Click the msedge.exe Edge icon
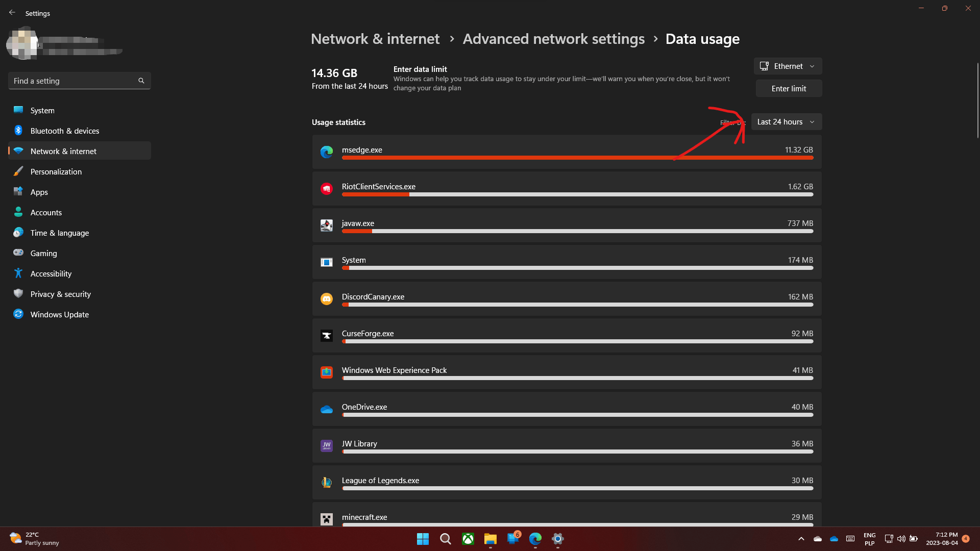The height and width of the screenshot is (551, 980). (x=327, y=152)
